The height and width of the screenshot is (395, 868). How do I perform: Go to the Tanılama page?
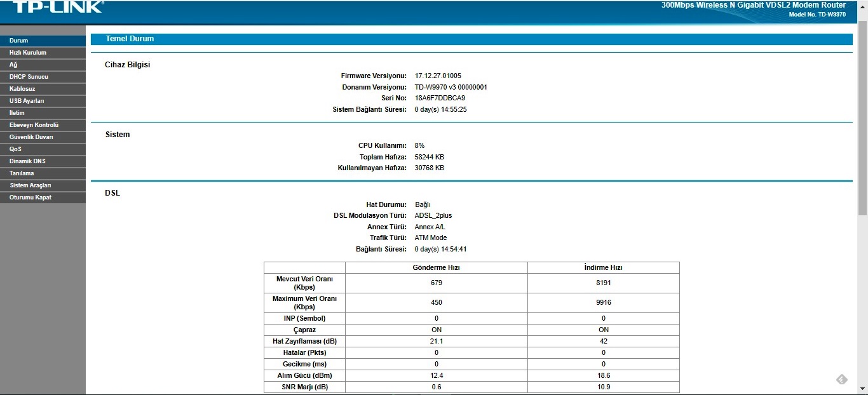43,173
